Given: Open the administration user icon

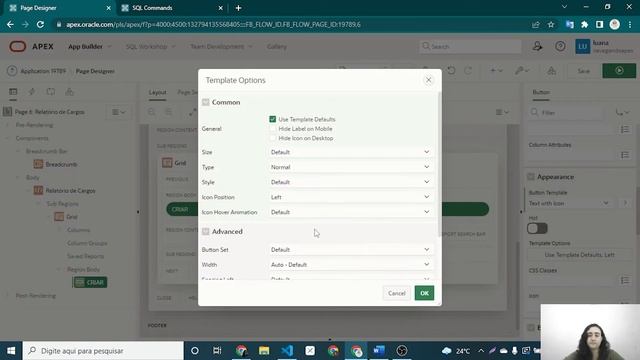Looking at the screenshot, I should [537, 46].
